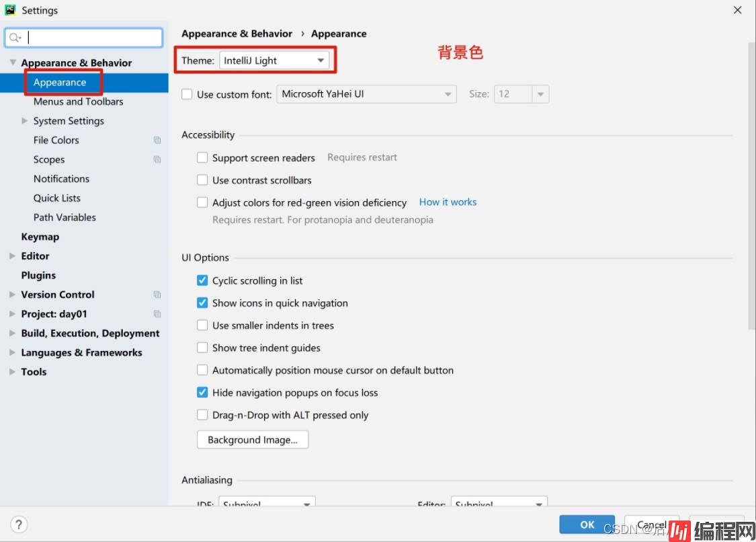Click into the settings search field

pyautogui.click(x=93, y=38)
